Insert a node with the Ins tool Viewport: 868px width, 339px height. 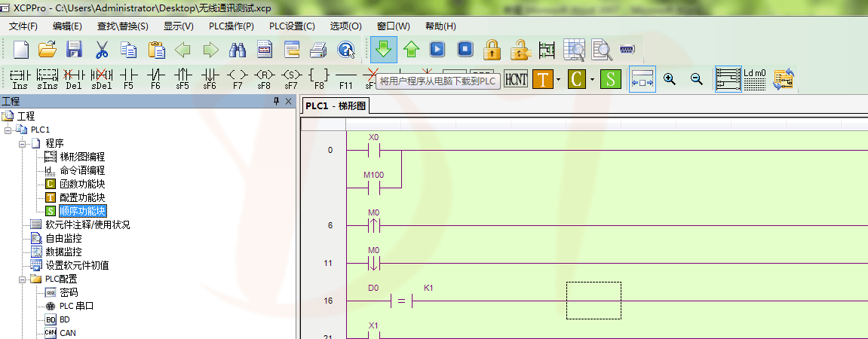(x=20, y=79)
